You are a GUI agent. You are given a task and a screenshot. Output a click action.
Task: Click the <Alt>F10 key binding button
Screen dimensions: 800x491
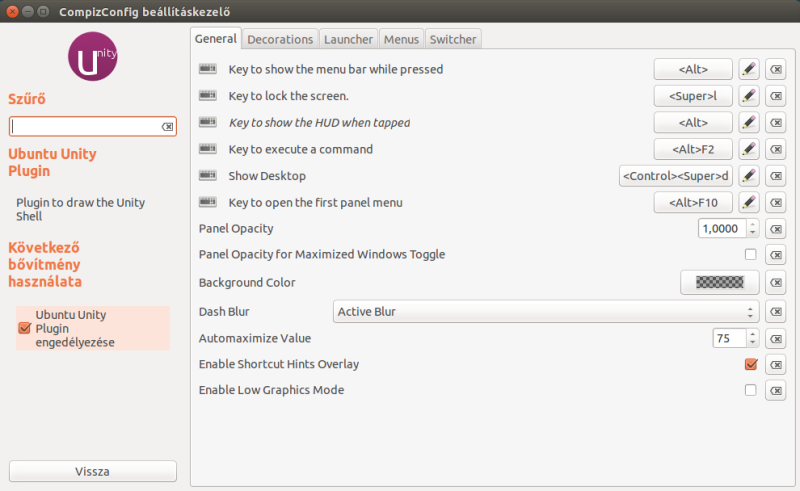click(693, 203)
